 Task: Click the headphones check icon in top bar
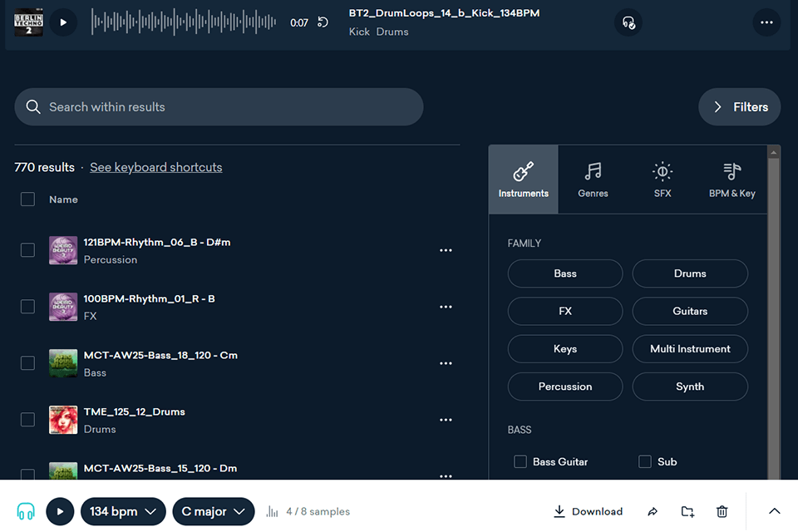pyautogui.click(x=628, y=22)
